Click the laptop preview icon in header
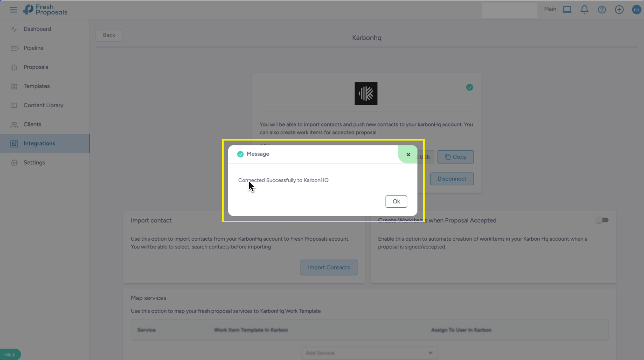The width and height of the screenshot is (644, 360). pyautogui.click(x=567, y=10)
